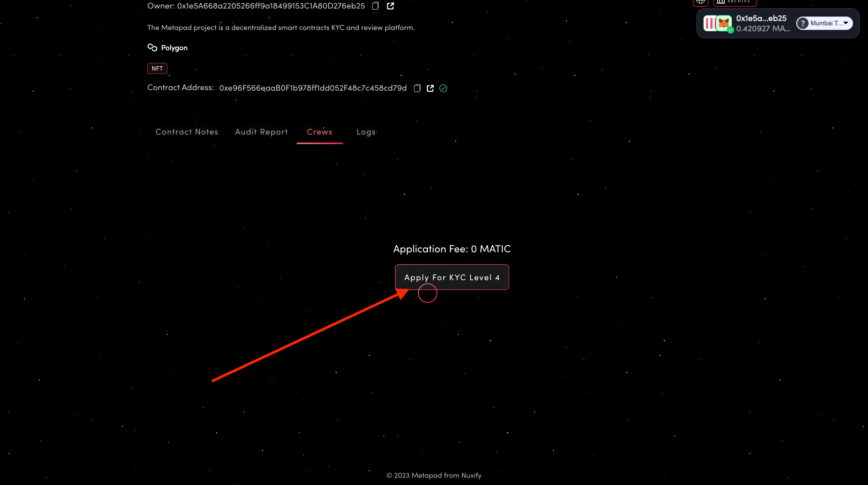Copy the owner address
868x485 pixels.
(375, 6)
